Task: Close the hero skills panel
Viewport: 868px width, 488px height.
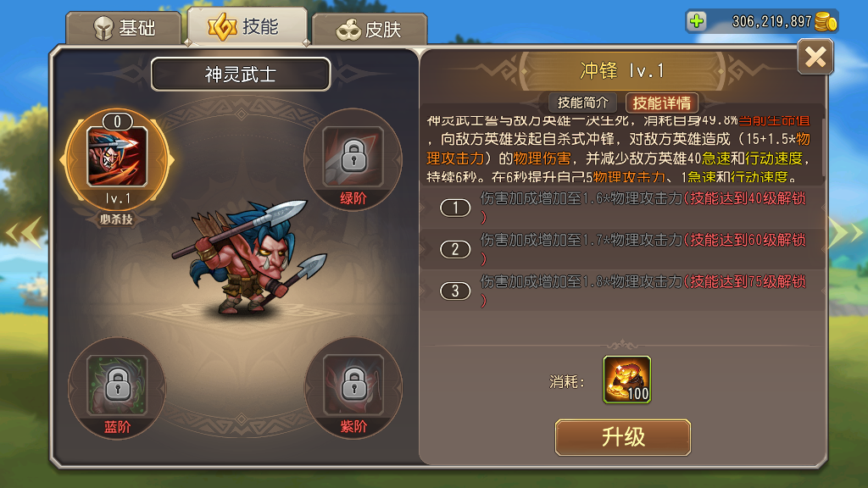Action: coord(815,57)
